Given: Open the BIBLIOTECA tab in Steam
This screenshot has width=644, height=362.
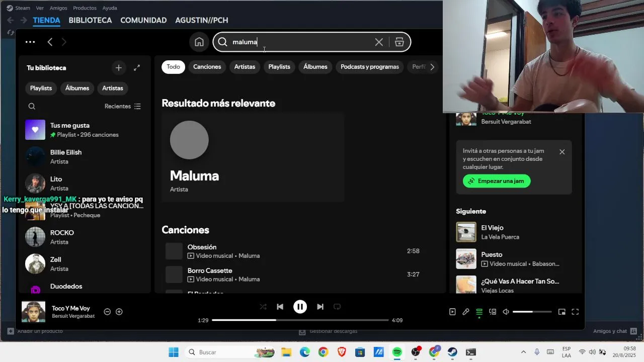Looking at the screenshot, I should (90, 20).
